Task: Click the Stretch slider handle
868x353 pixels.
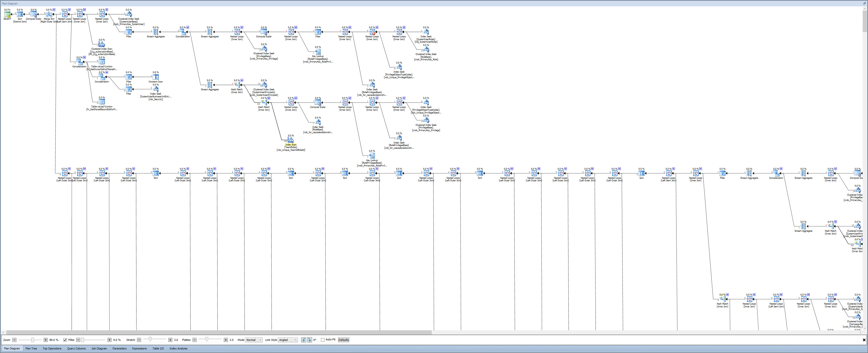Action: 150,339
